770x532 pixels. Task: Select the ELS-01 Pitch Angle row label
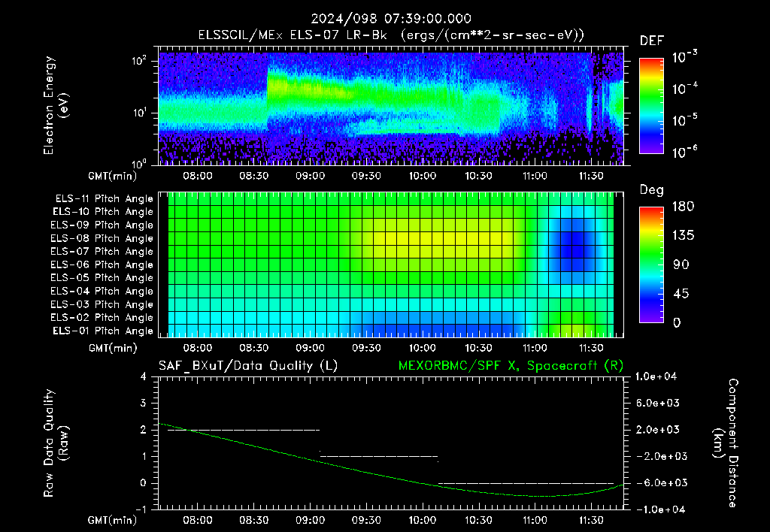(x=103, y=331)
